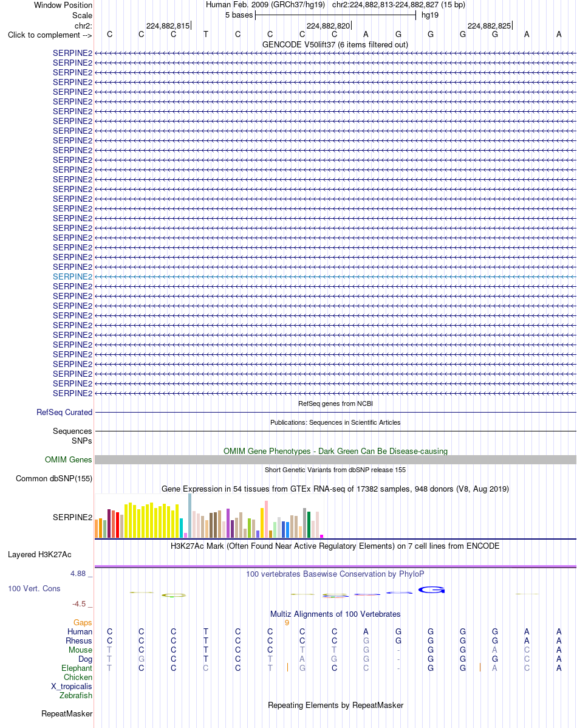Screen dimensions: 577x728
Task: Click the 'Chicken' alignment row label
Action: 78,678
